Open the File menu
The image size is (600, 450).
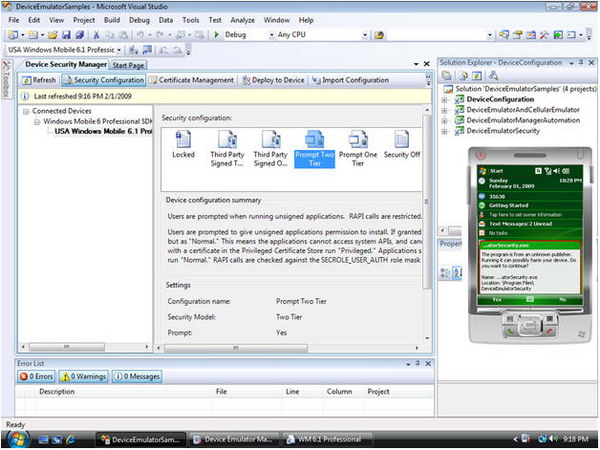[x=14, y=20]
